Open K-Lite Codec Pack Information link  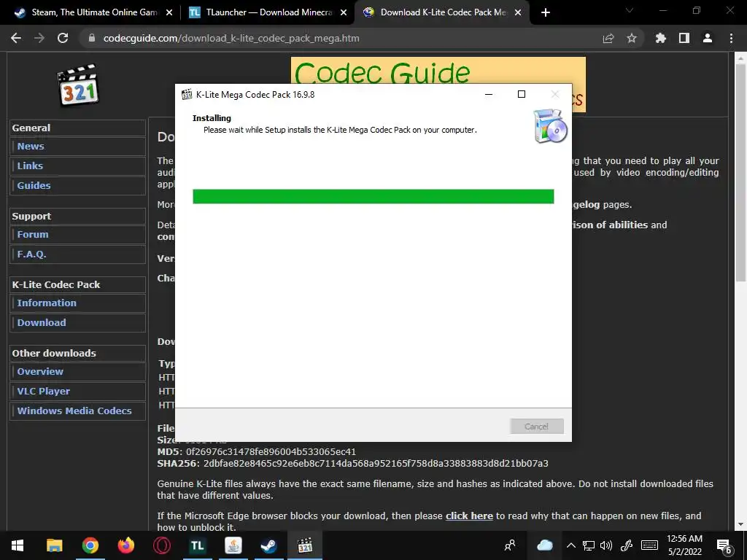coord(47,303)
